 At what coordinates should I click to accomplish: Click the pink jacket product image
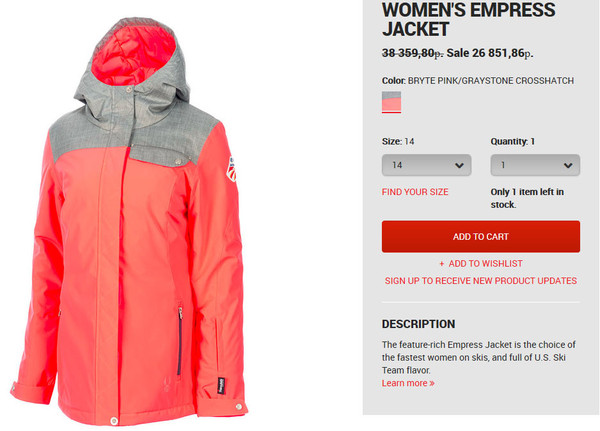[130, 222]
